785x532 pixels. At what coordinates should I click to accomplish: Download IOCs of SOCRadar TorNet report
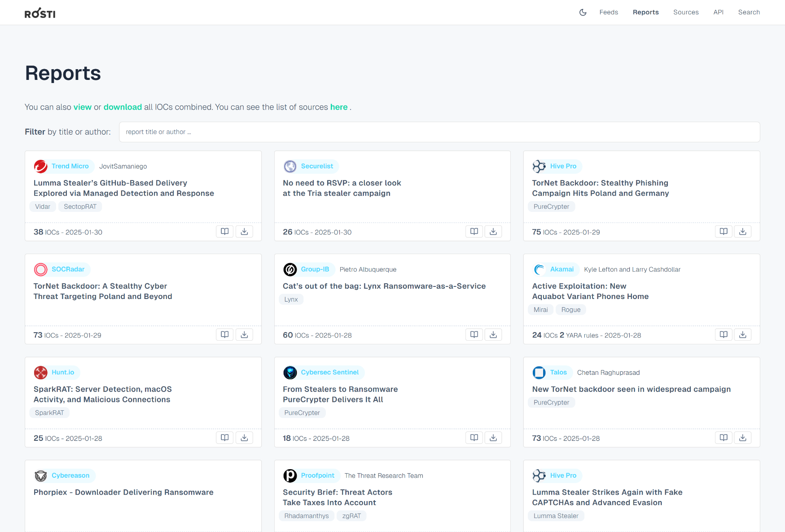pos(244,335)
